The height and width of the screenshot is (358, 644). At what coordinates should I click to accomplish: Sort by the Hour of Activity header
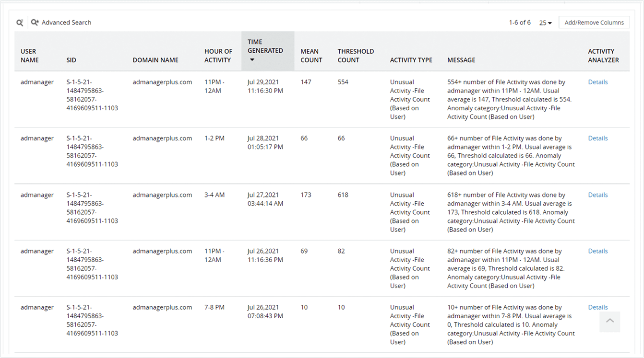(x=218, y=56)
